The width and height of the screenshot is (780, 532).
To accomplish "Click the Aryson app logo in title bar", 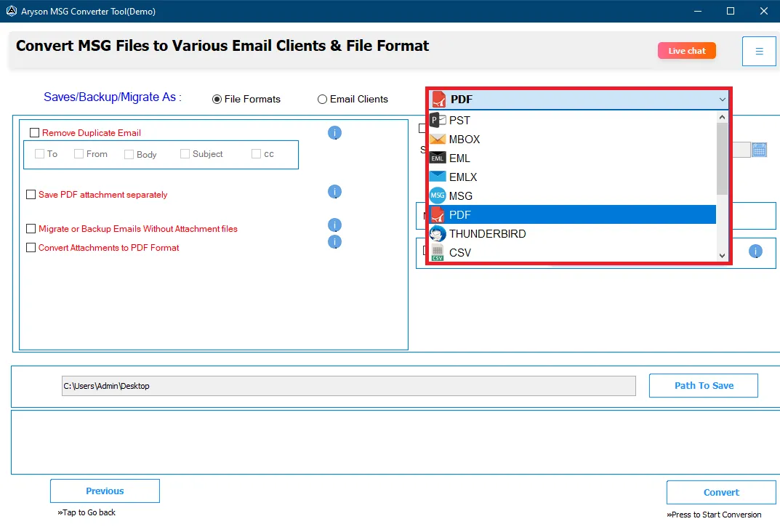I will pyautogui.click(x=12, y=11).
